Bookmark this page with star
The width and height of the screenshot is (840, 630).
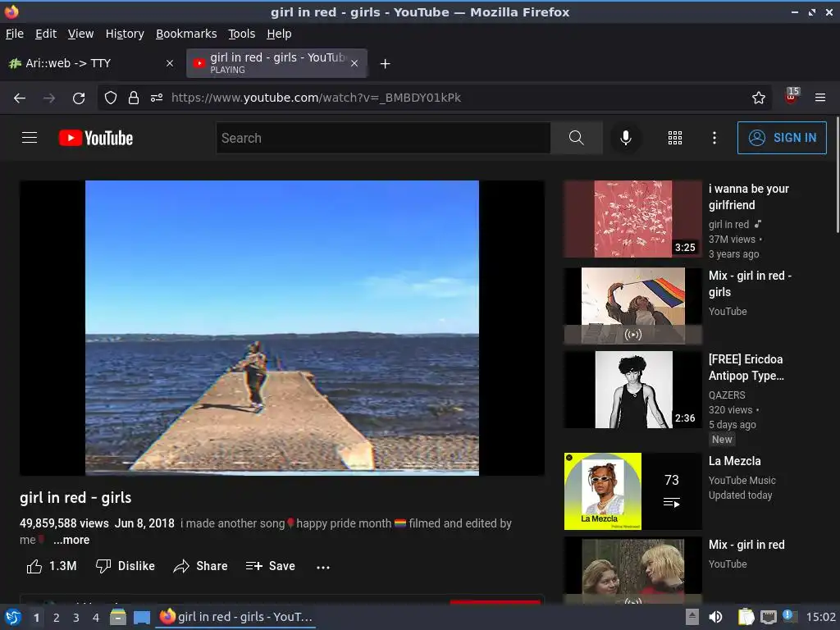[759, 98]
